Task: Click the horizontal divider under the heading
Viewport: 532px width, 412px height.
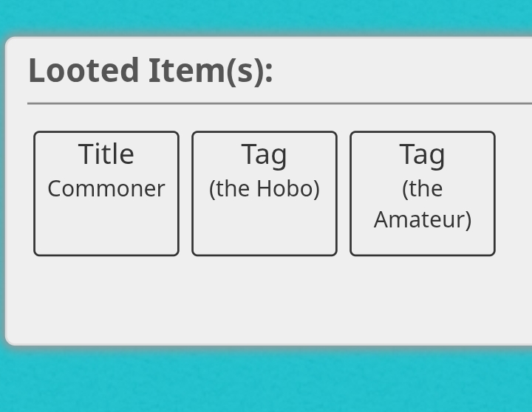Action: 279,103
